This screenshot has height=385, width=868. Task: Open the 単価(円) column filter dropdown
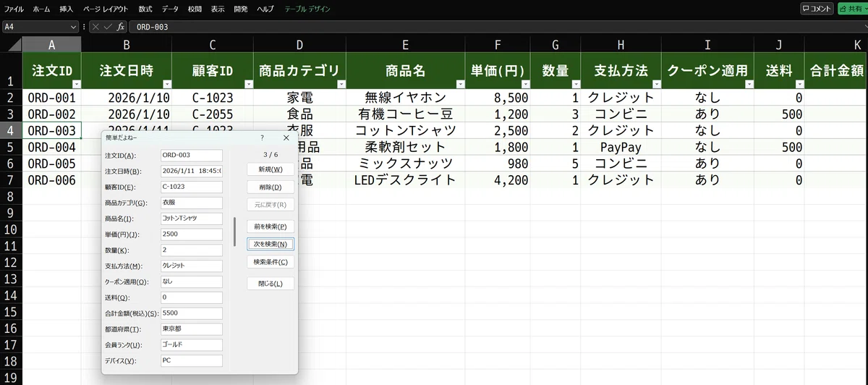[x=524, y=84]
